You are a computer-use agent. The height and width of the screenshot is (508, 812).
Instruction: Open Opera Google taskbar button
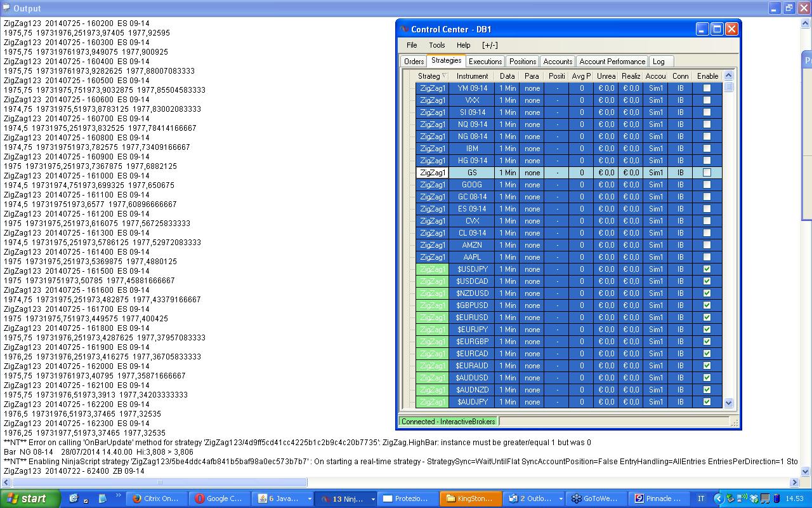click(219, 498)
